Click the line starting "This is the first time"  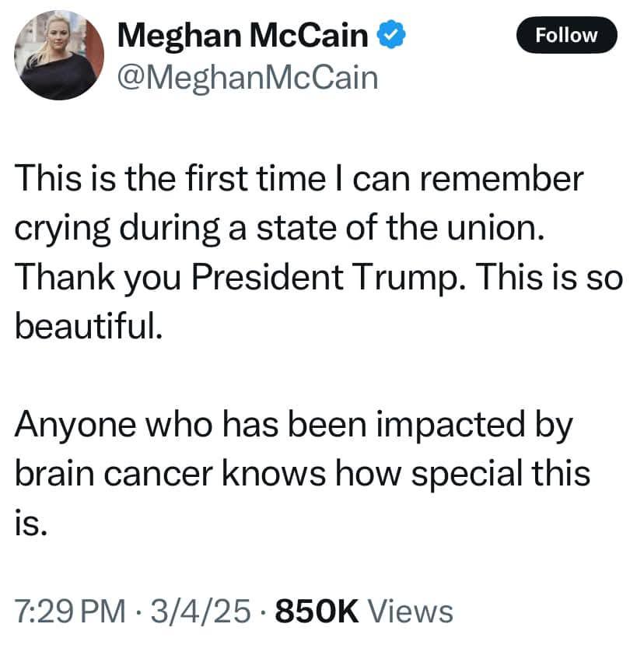tap(299, 181)
